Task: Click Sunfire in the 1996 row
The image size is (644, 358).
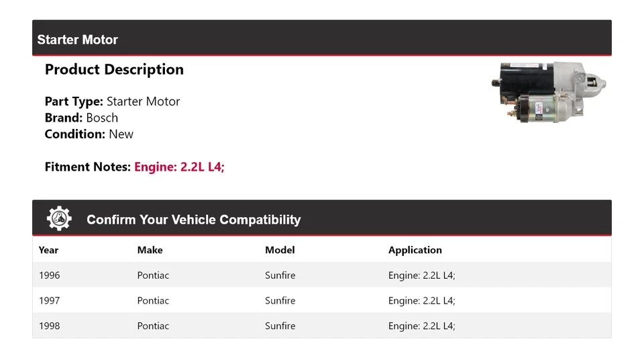Action: tap(280, 275)
